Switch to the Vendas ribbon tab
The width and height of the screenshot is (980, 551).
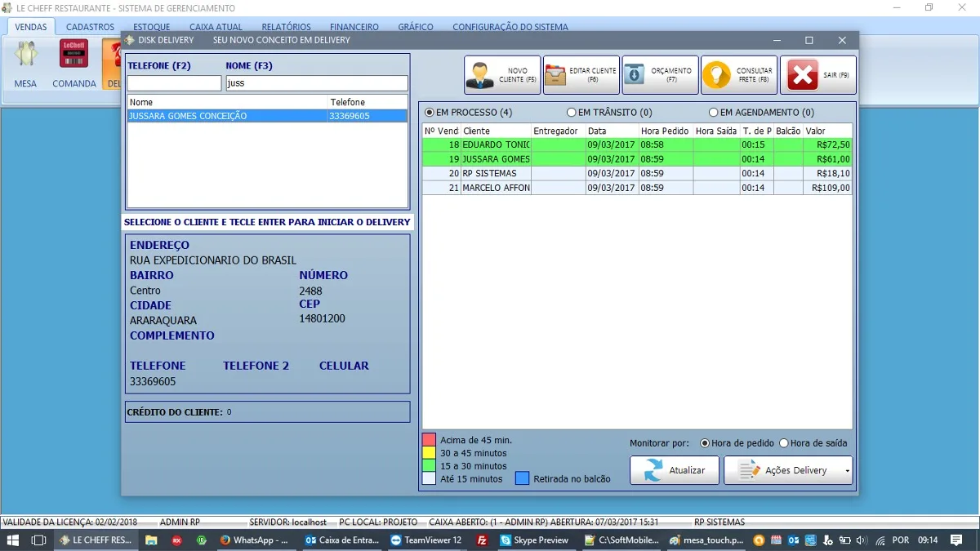coord(31,27)
